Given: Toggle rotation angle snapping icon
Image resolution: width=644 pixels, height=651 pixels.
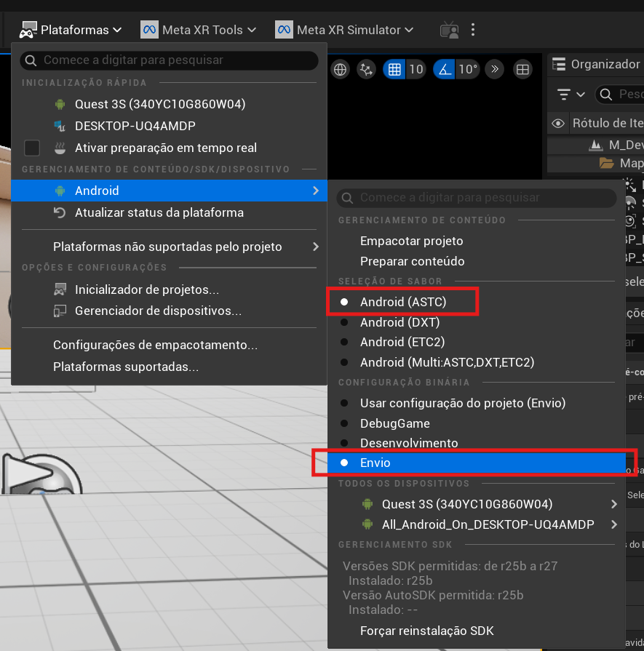Looking at the screenshot, I should (x=444, y=70).
